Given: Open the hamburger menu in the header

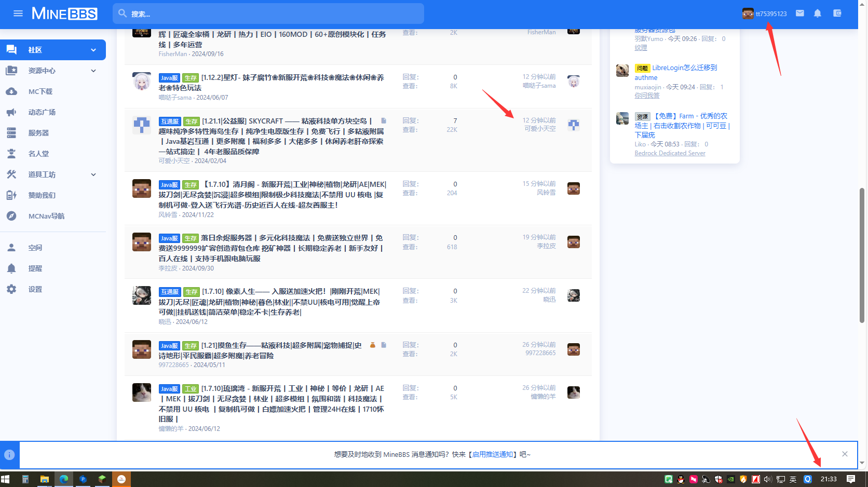Looking at the screenshot, I should (18, 13).
